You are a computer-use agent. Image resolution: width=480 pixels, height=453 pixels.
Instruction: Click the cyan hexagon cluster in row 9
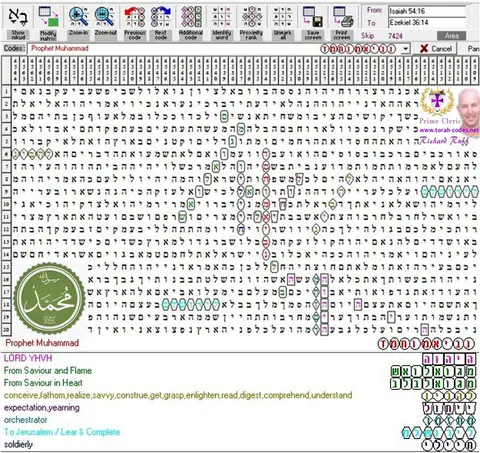click(x=449, y=192)
